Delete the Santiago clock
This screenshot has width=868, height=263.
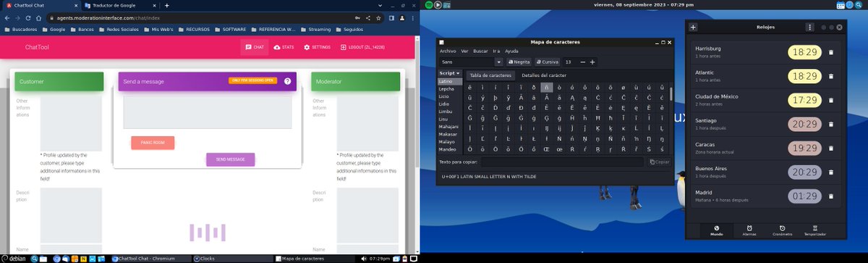coord(830,124)
